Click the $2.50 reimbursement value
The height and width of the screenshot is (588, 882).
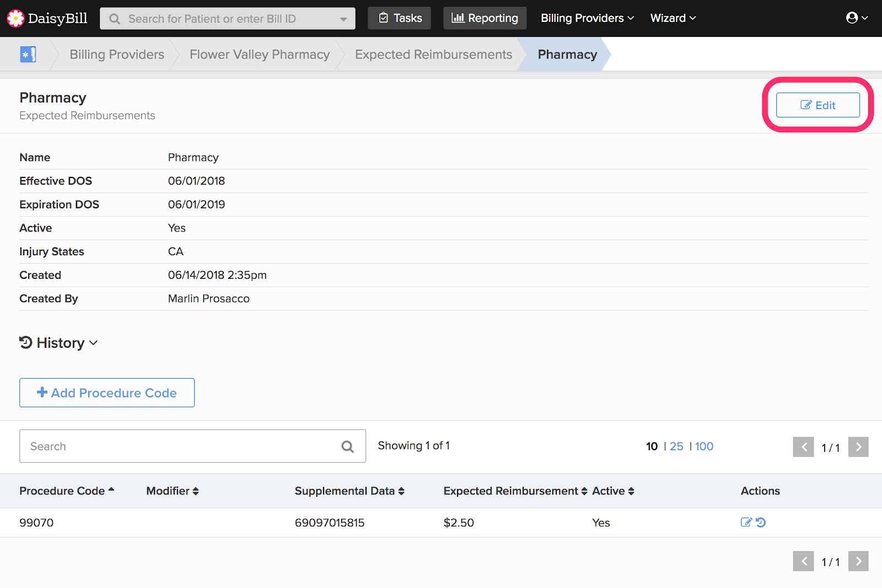pos(459,522)
